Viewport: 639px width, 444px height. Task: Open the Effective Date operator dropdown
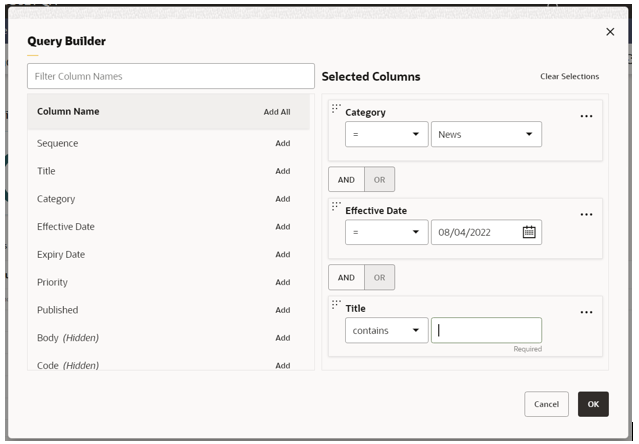[x=386, y=232]
